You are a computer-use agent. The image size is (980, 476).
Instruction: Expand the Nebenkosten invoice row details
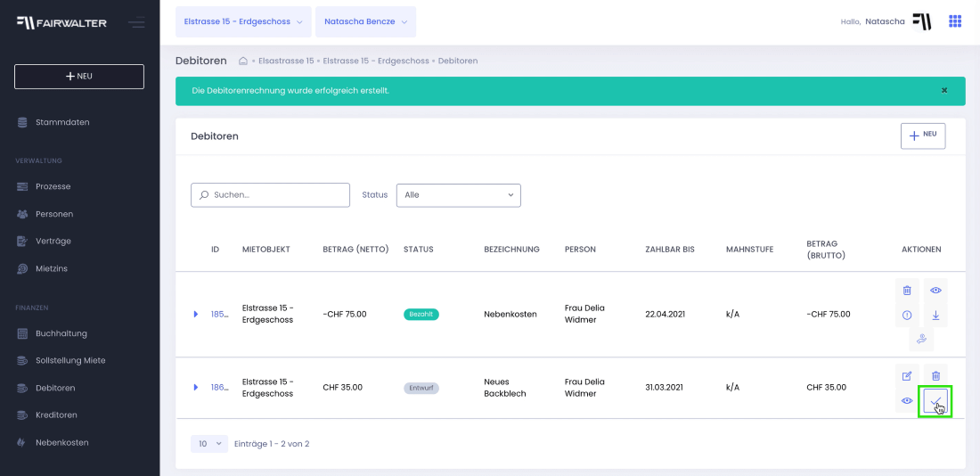pos(196,314)
